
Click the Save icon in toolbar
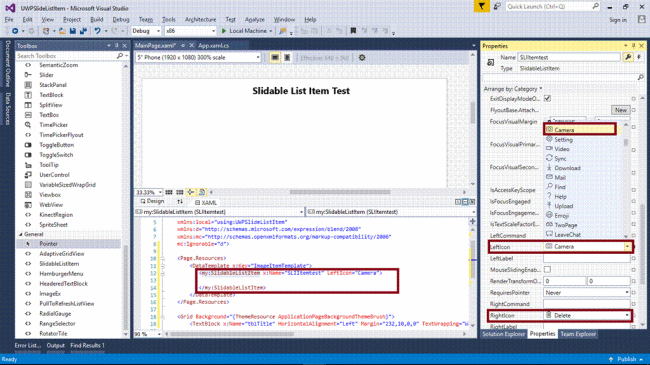point(73,31)
